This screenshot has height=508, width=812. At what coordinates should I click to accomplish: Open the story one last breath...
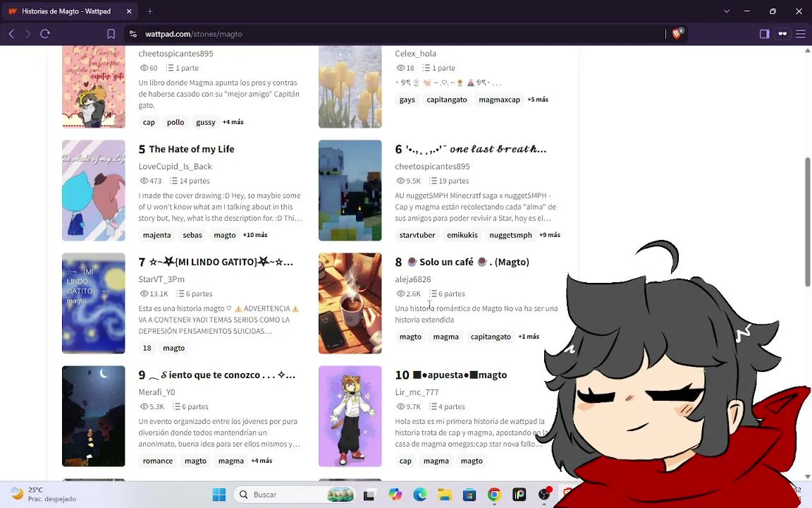[x=476, y=150]
